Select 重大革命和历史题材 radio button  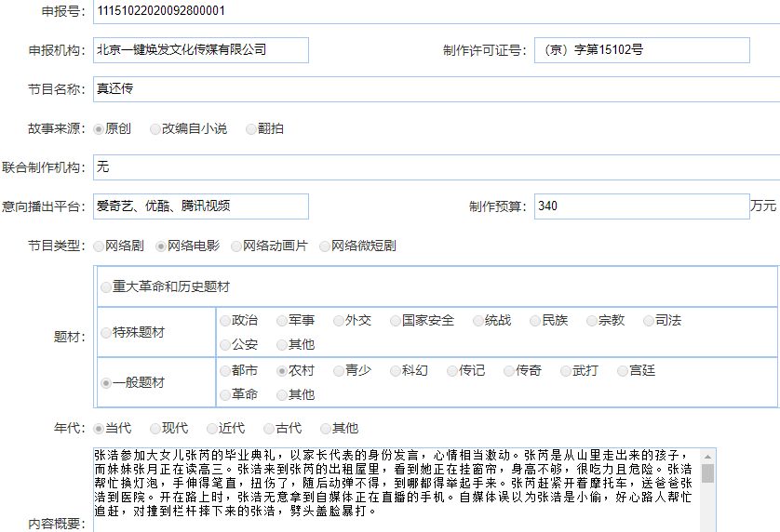[106, 286]
